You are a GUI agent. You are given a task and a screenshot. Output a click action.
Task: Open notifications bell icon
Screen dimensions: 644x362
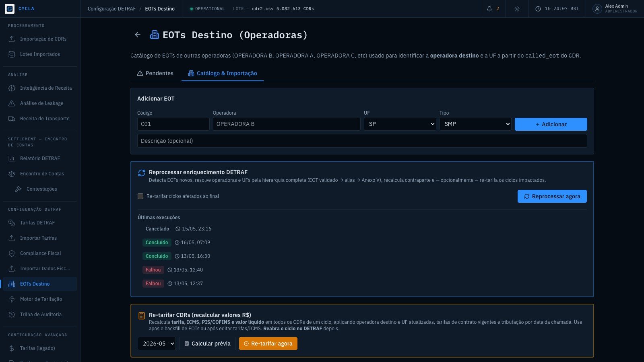489,8
